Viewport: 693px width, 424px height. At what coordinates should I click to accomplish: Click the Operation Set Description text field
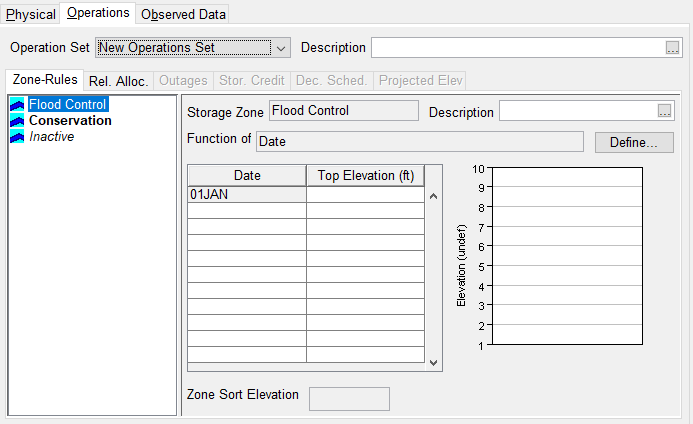coord(517,48)
